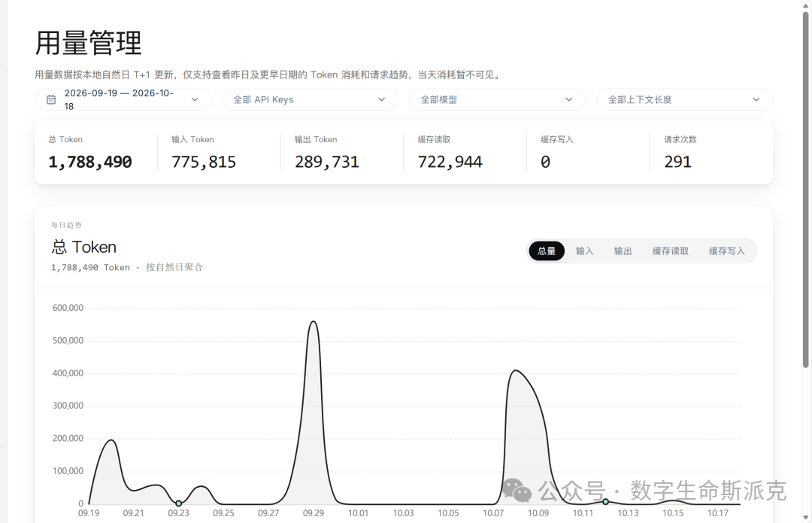Click the 输入 Token value 775,815

(x=204, y=162)
